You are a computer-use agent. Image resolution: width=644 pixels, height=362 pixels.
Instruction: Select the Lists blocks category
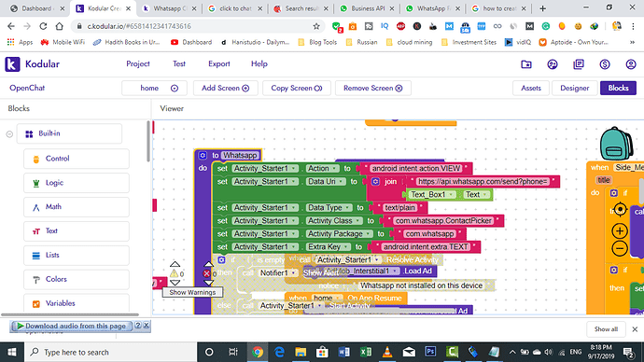point(77,256)
